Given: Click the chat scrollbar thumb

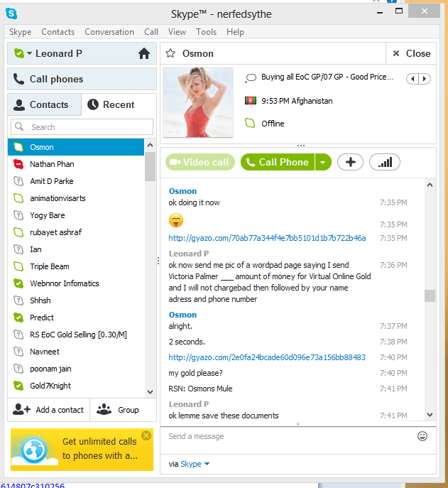Looking at the screenshot, I should point(430,295).
